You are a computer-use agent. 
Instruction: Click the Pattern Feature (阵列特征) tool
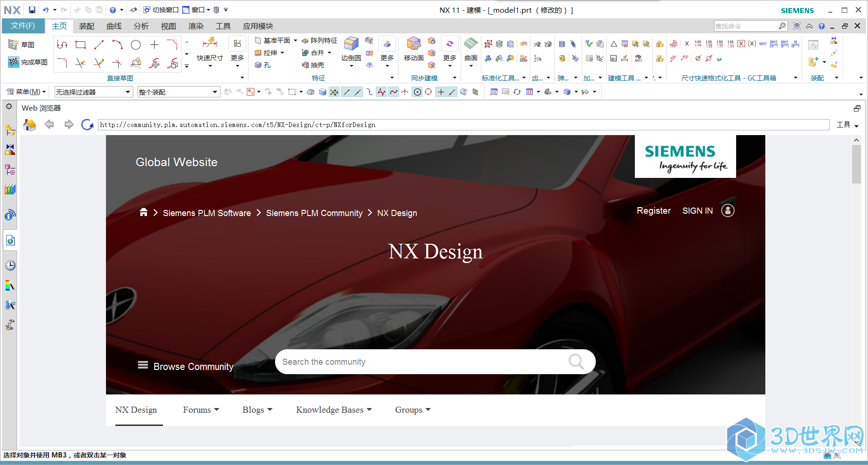pos(319,40)
